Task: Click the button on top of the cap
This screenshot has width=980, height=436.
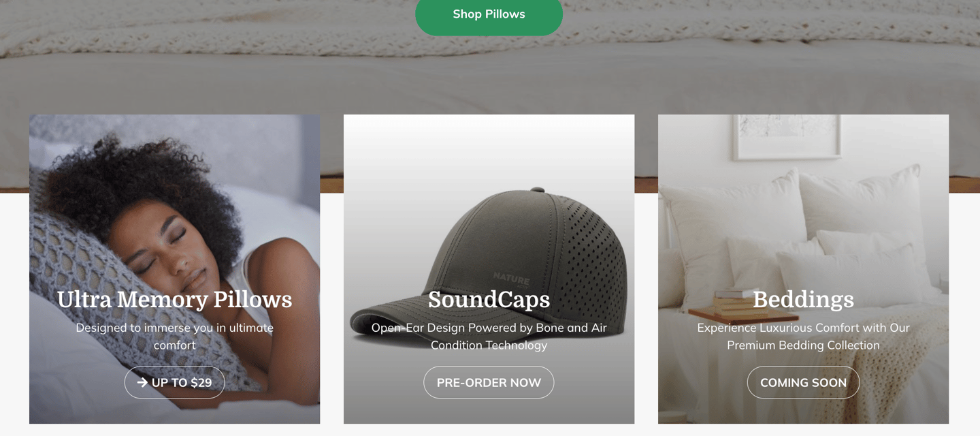Action: [x=538, y=190]
